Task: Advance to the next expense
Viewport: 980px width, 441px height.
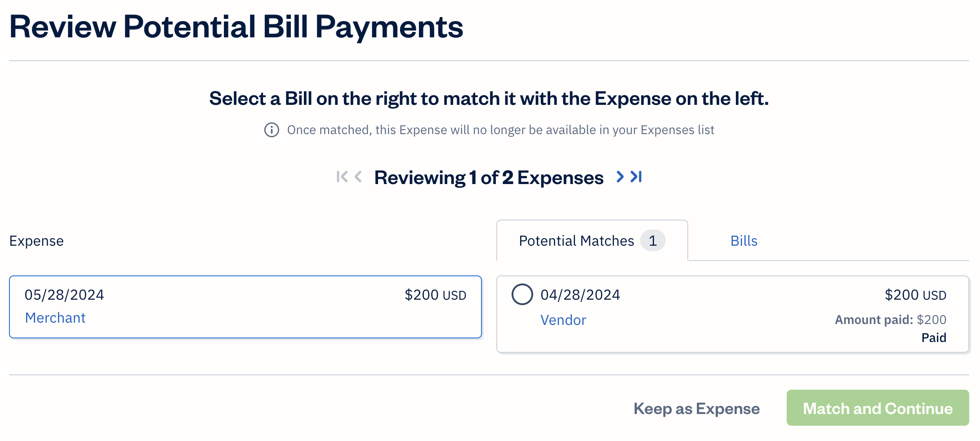Action: click(620, 177)
